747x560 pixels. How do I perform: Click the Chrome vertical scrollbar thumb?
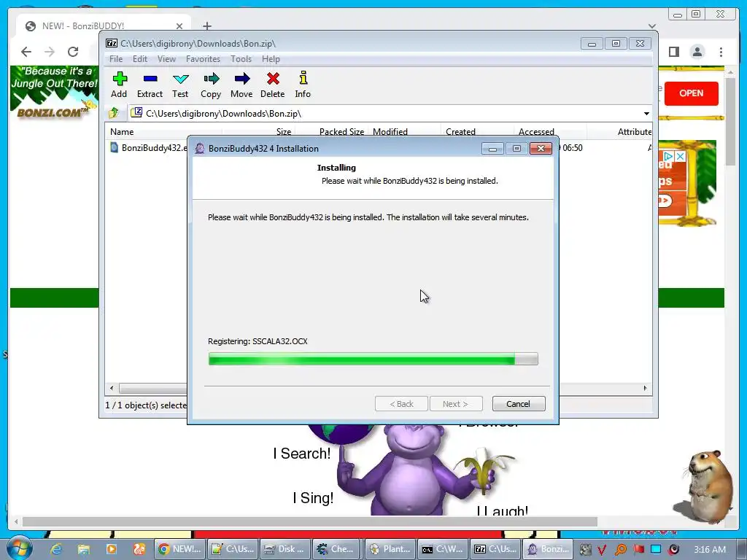click(x=731, y=122)
